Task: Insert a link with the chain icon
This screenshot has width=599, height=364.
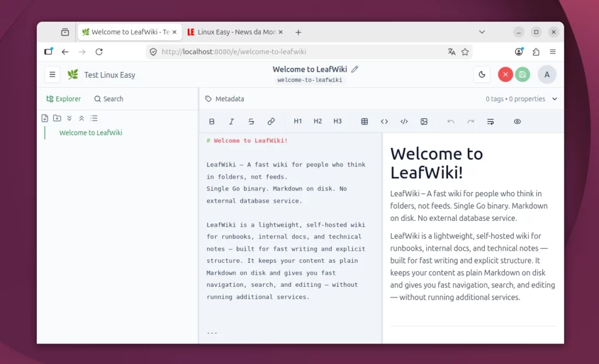Action: (x=271, y=122)
